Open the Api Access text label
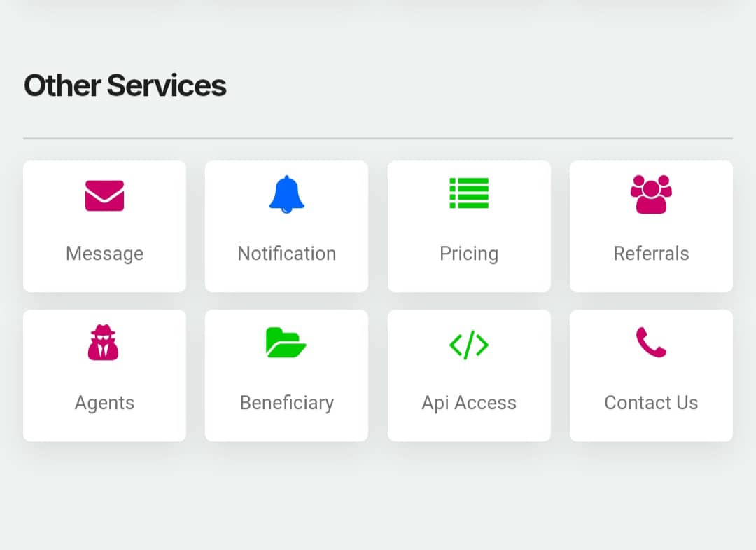This screenshot has width=756, height=550. click(x=469, y=403)
